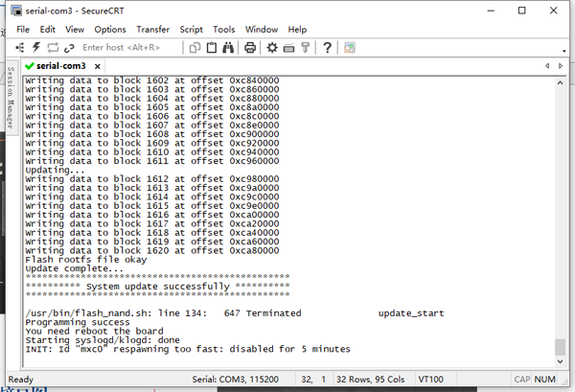Maximize the SecureCRT window
The image size is (575, 392).
522,11
